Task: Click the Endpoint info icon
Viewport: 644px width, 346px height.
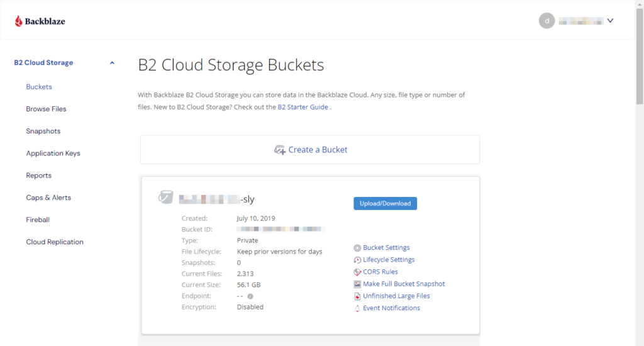Action: (x=250, y=296)
